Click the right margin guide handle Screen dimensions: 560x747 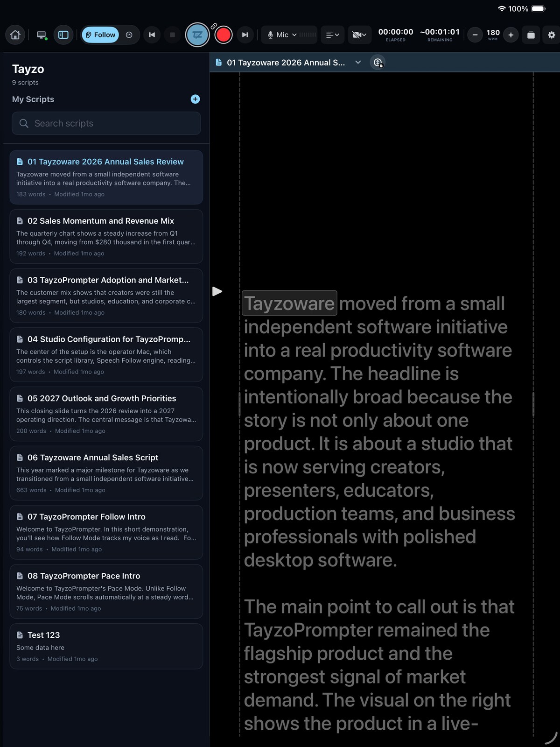533,404
